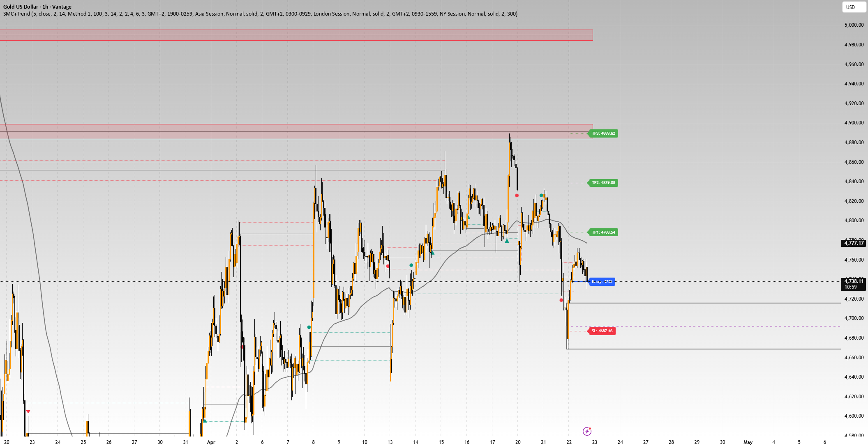
Task: Click the Apr label on time axis
Action: [x=211, y=442]
